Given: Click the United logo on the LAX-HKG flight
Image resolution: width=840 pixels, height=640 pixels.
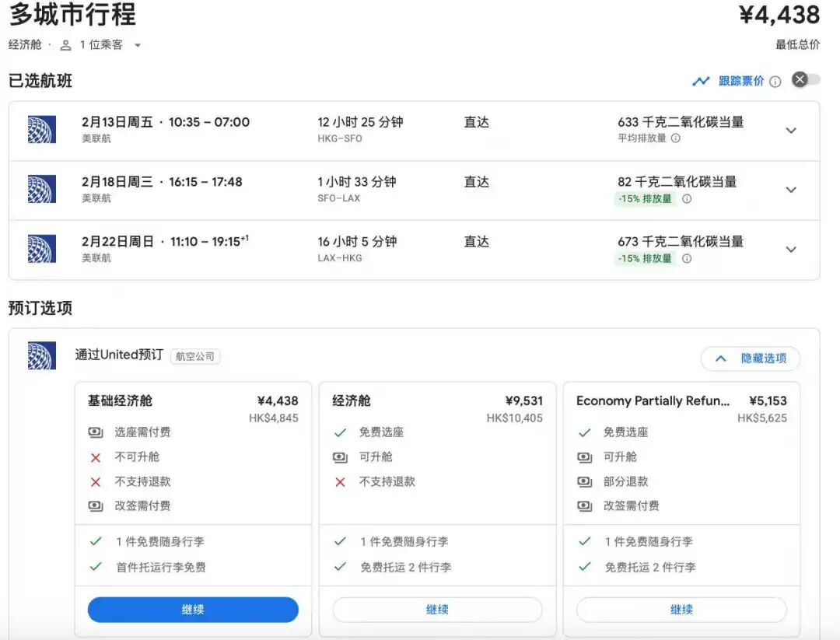Looking at the screenshot, I should 41,249.
